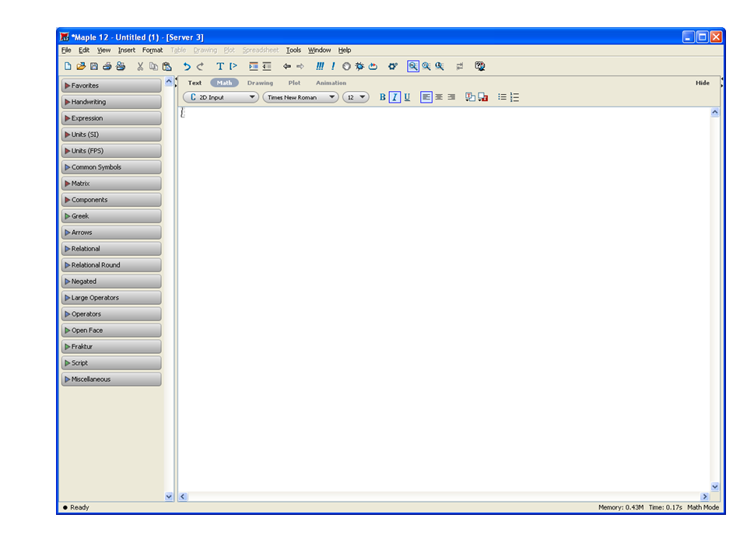Expand the Greek palette
The image size is (747, 560).
pos(111,216)
